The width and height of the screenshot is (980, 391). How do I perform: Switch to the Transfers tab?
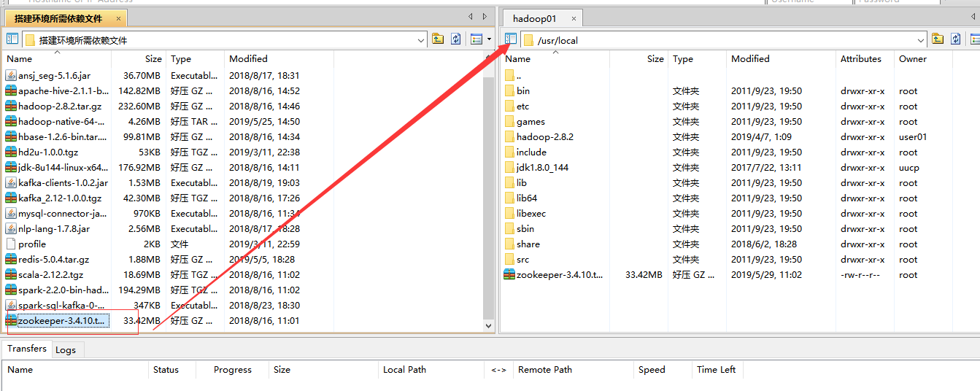pos(27,349)
